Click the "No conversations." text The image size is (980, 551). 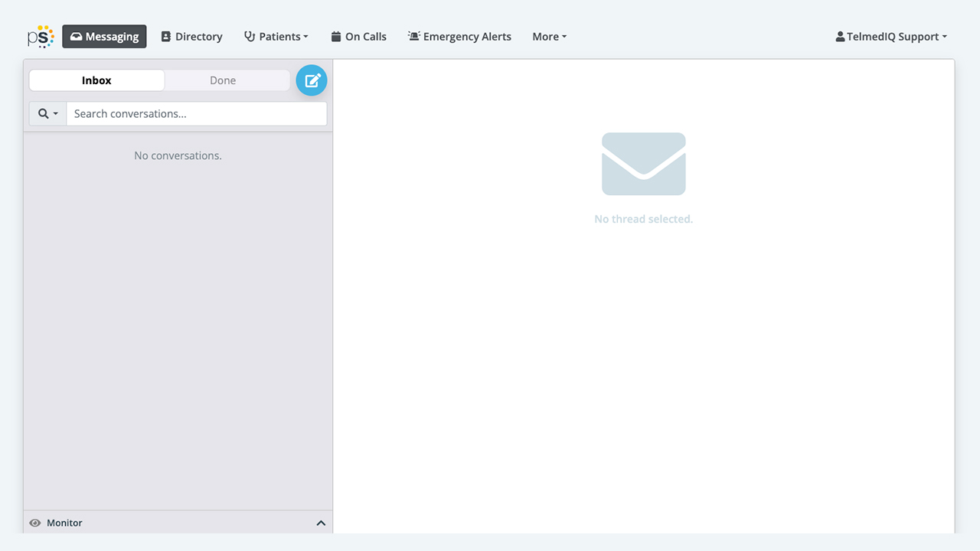click(x=178, y=155)
